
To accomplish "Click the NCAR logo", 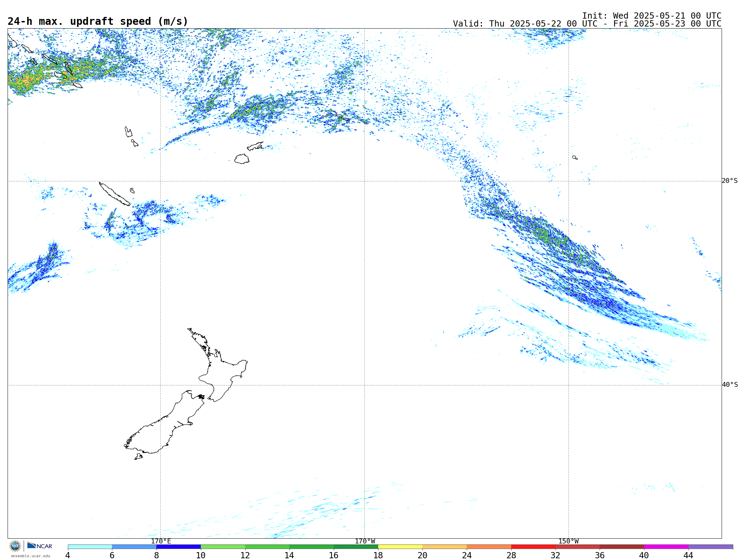I will click(40, 546).
